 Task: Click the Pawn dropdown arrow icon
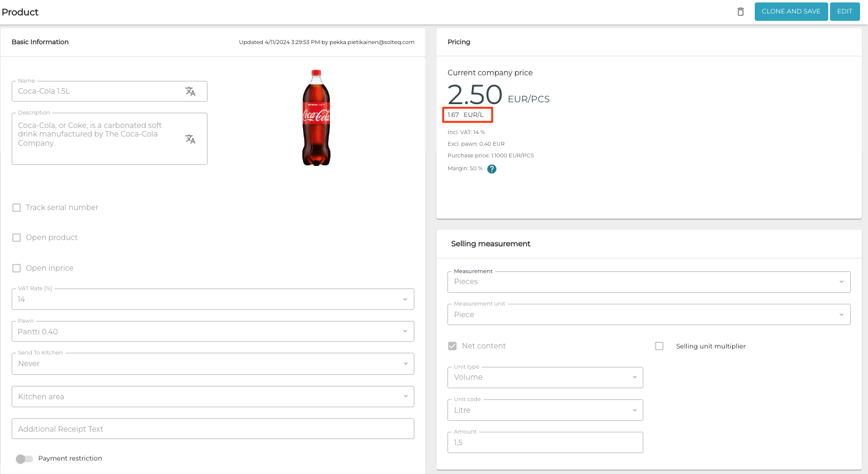[405, 331]
